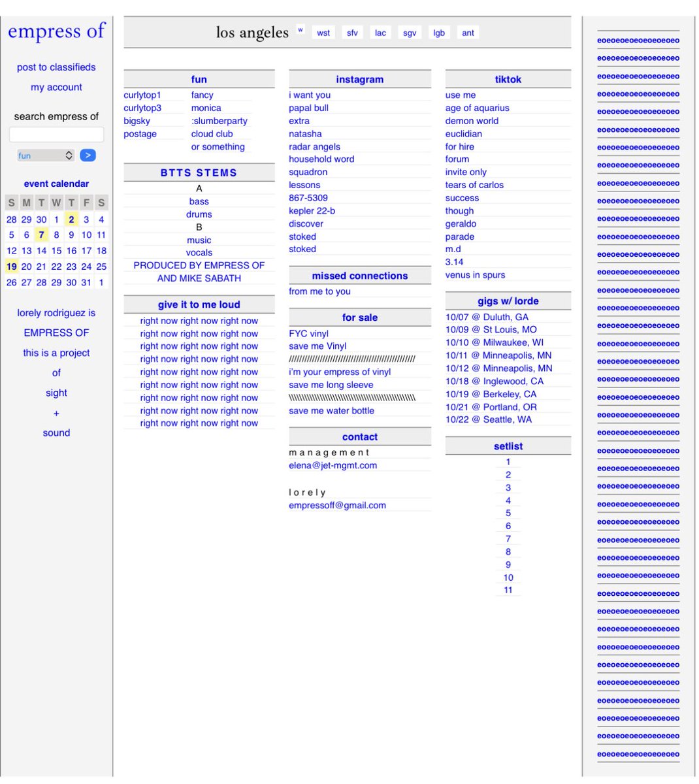
Task: Click empressoff@gmail.com email link
Action: [x=338, y=506]
